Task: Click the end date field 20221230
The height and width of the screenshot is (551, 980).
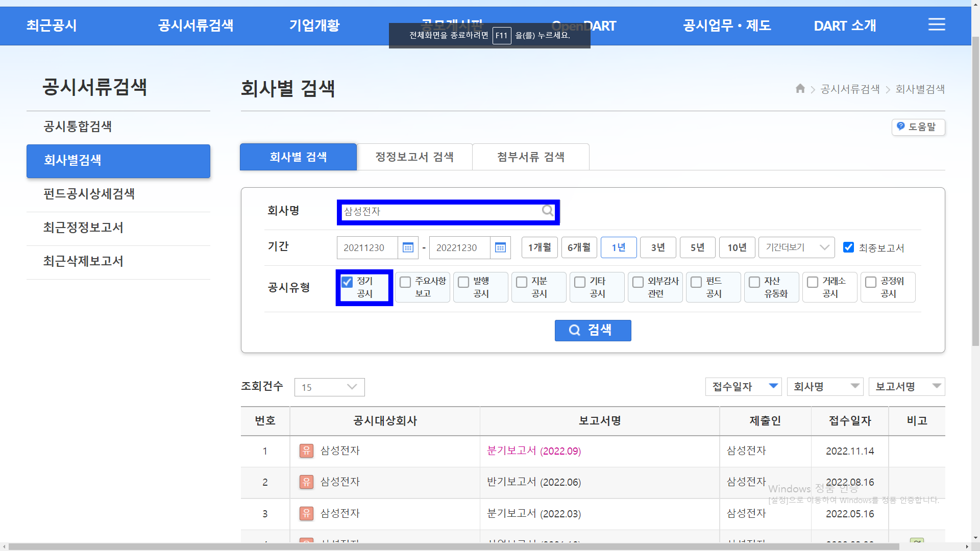Action: point(460,247)
